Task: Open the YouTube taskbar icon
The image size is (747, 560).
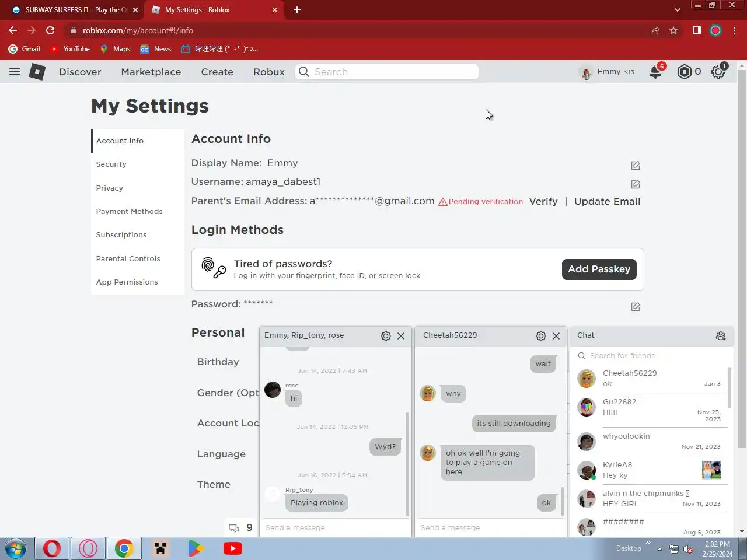Action: [232, 548]
